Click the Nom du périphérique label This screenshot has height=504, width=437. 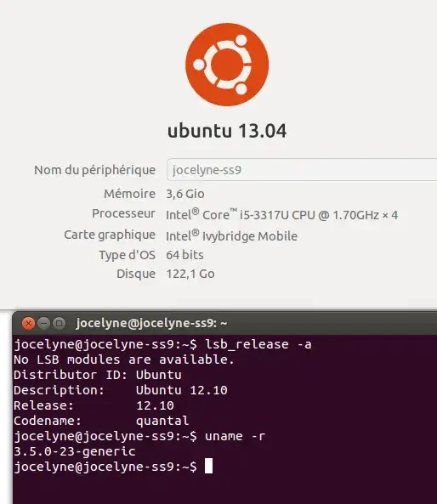pos(95,170)
